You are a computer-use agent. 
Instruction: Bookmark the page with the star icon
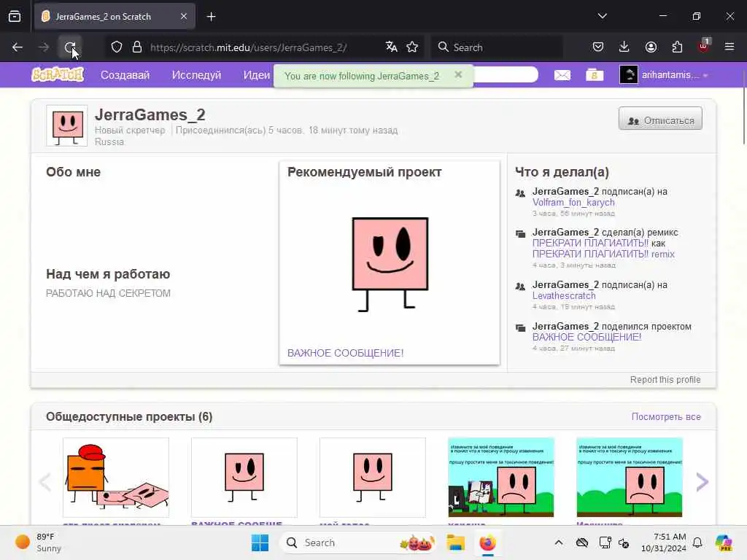click(x=412, y=47)
